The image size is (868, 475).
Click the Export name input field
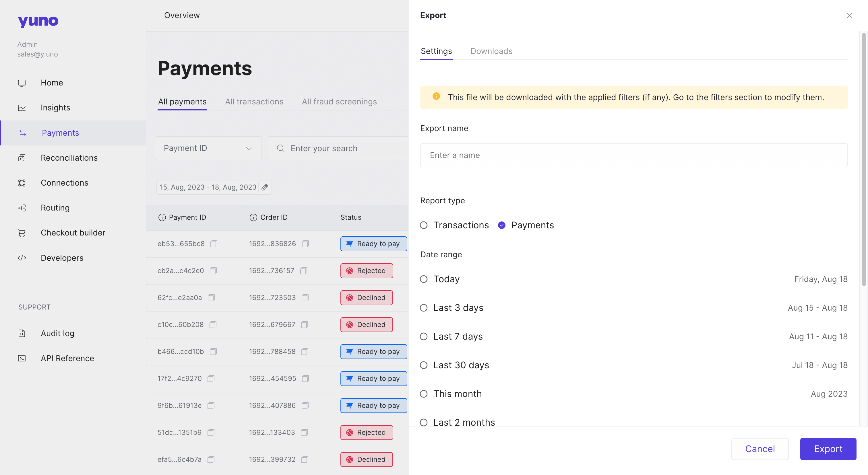click(633, 155)
